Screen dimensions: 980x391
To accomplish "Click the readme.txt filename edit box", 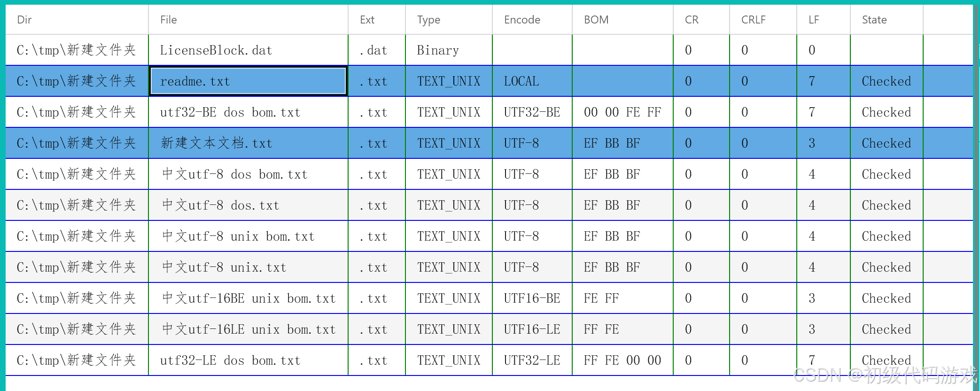I will point(247,81).
